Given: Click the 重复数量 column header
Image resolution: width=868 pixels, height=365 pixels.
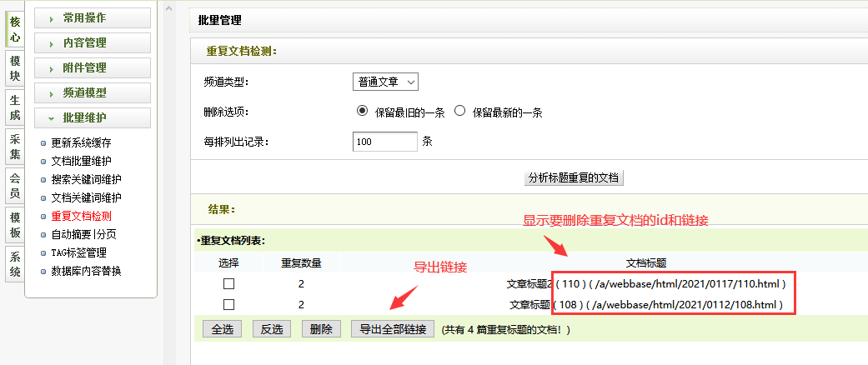Looking at the screenshot, I should [301, 262].
